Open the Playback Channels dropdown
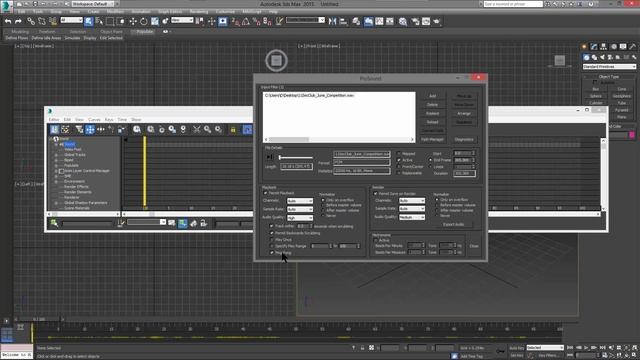 point(300,201)
